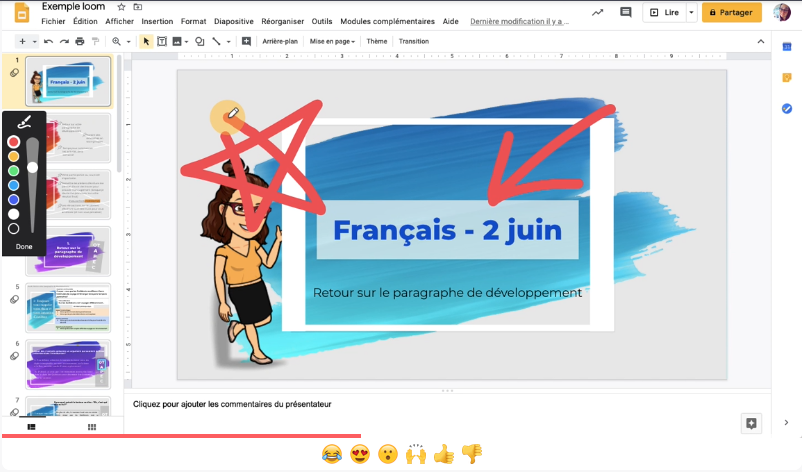
Task: Star the Exemple loom document
Action: (x=122, y=6)
